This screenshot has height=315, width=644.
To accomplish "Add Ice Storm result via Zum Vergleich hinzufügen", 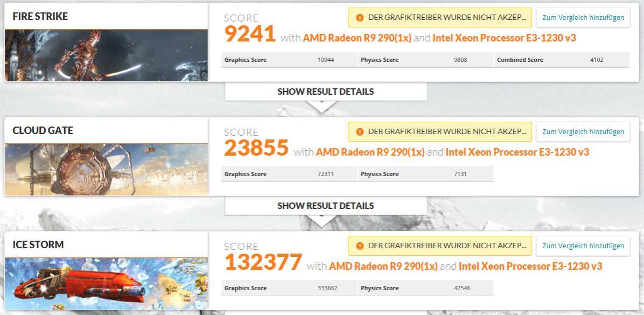I will coord(583,246).
